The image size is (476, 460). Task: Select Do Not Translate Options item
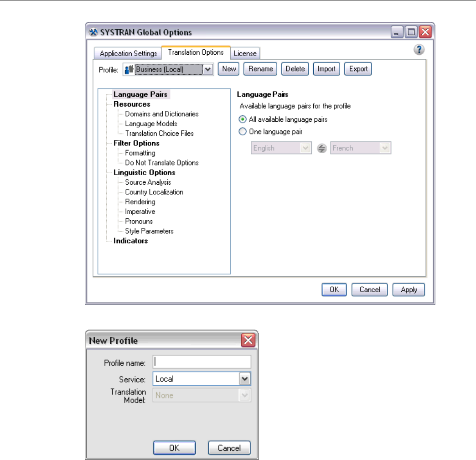162,162
